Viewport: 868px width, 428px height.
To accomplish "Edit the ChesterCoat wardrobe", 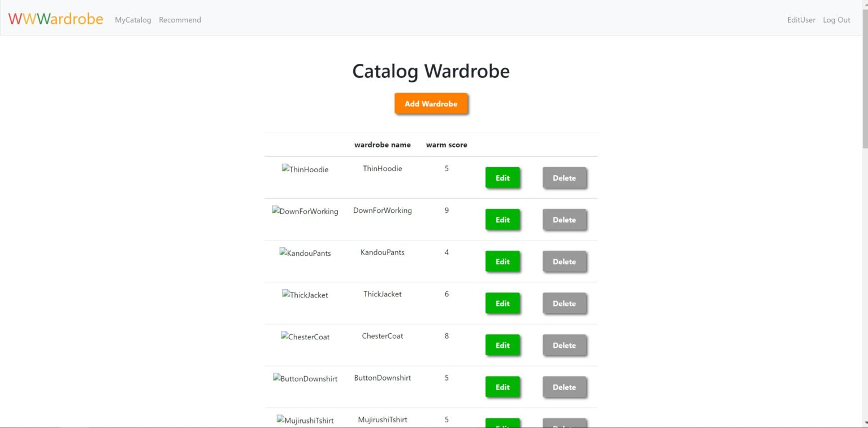I will [x=502, y=345].
